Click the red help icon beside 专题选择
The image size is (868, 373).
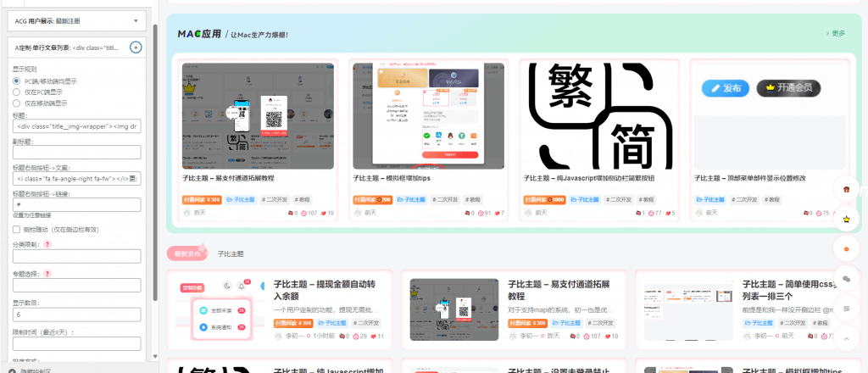[47, 273]
